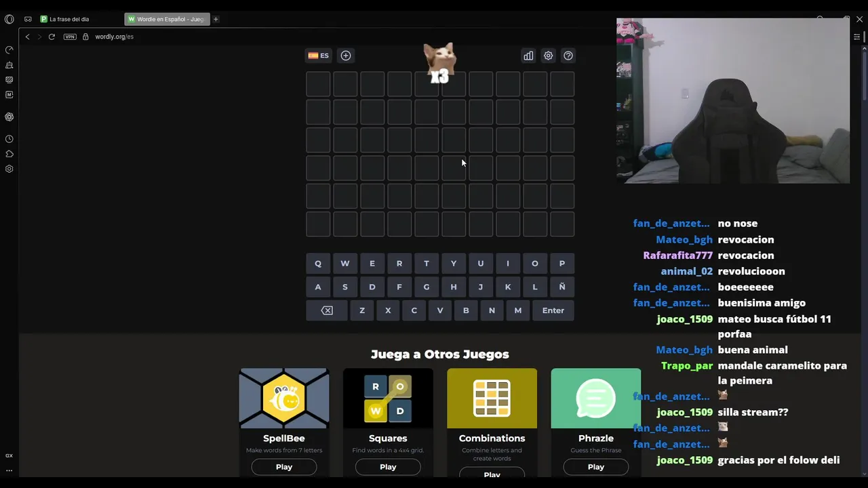Open History clock icon in the sidebar

(x=9, y=139)
